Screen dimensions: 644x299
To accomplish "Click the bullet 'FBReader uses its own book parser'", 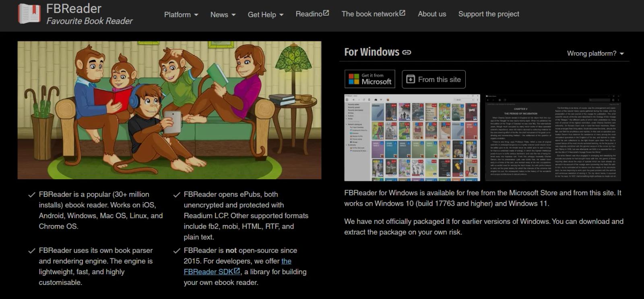I will [x=96, y=266].
